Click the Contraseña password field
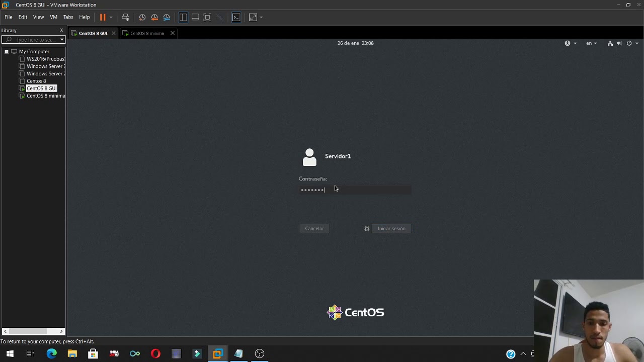644x362 pixels. [x=355, y=190]
